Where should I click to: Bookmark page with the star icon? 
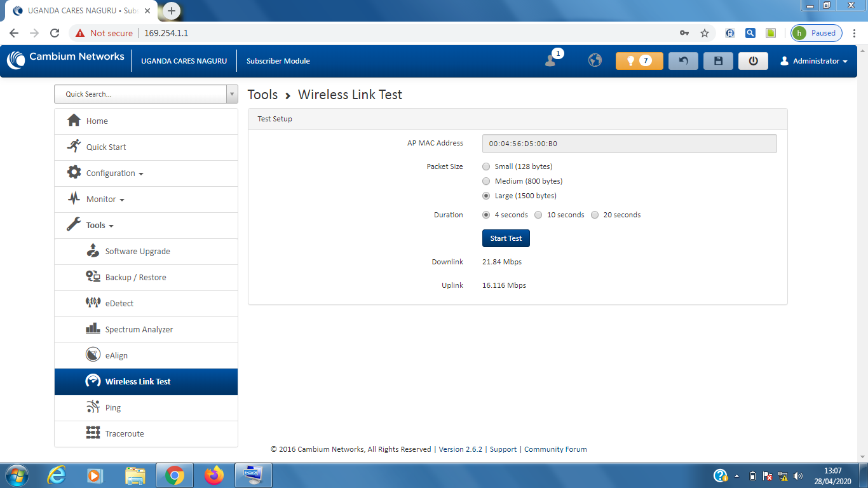[704, 33]
